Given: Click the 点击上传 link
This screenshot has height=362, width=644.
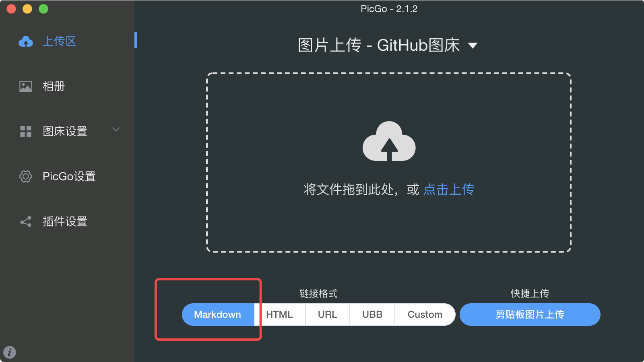Looking at the screenshot, I should click(x=449, y=189).
